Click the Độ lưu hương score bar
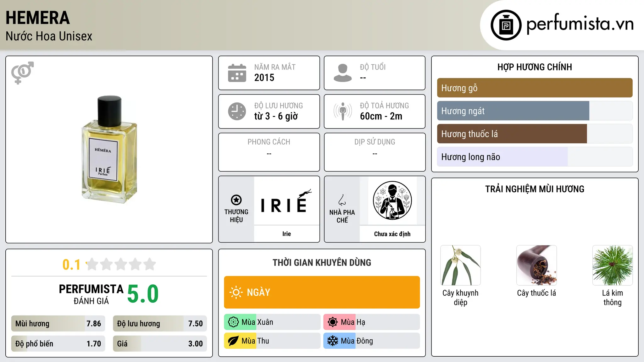This screenshot has width=644, height=362. coord(160,324)
